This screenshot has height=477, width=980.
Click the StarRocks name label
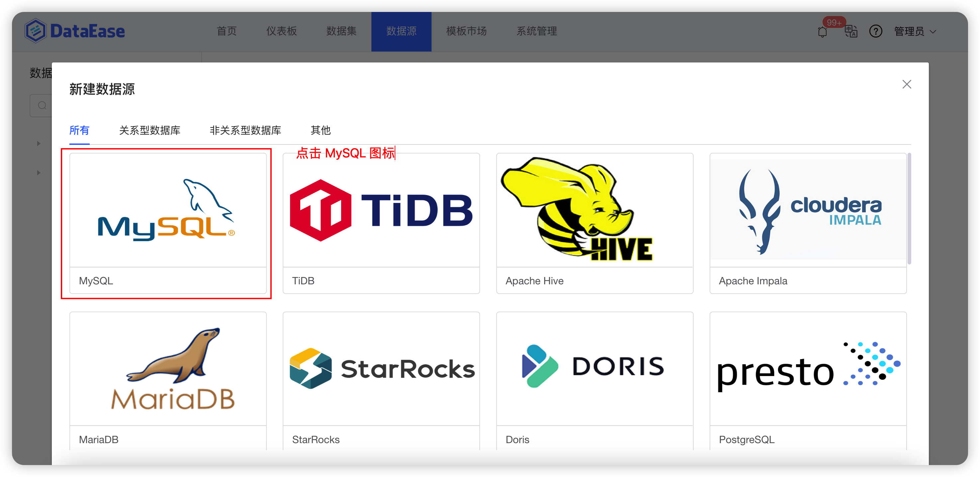315,439
